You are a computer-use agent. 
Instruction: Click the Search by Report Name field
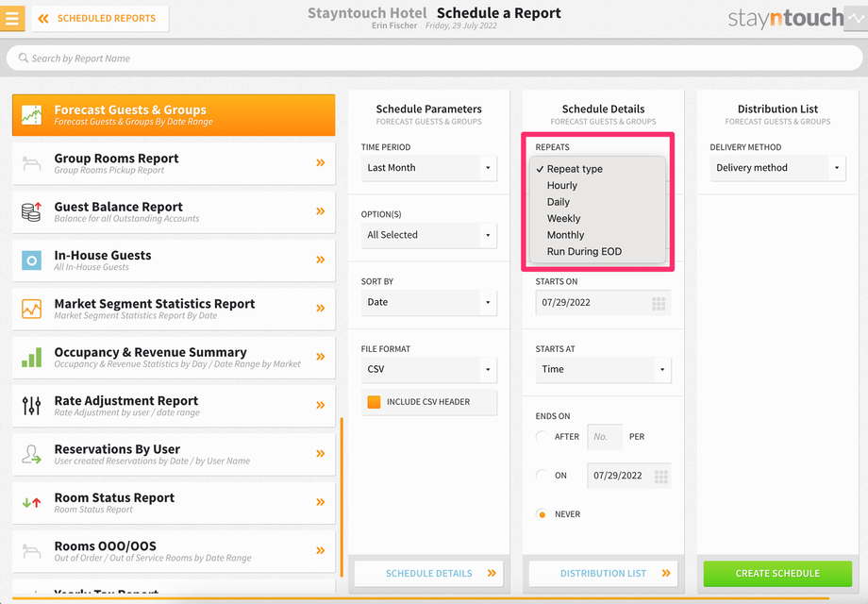(x=434, y=59)
